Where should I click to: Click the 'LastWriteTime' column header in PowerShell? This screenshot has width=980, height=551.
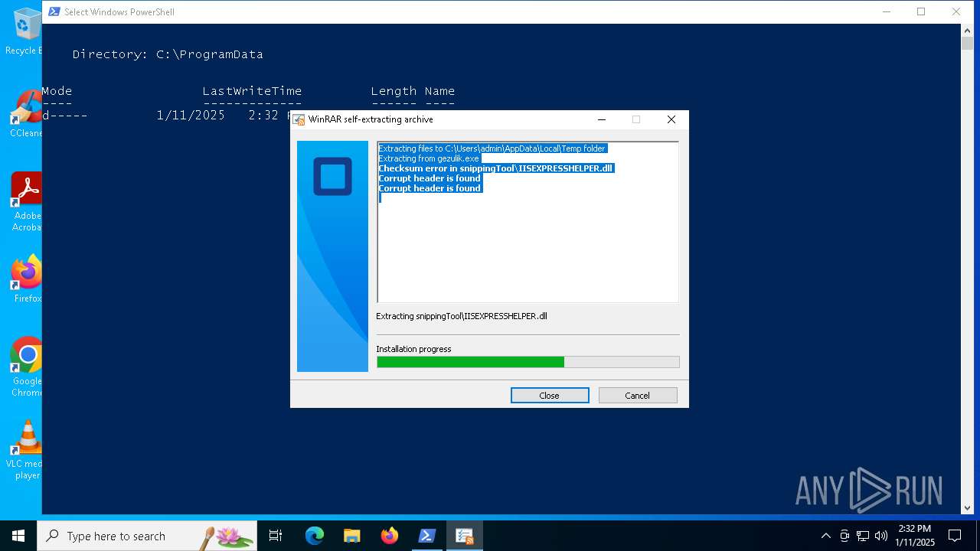252,91
